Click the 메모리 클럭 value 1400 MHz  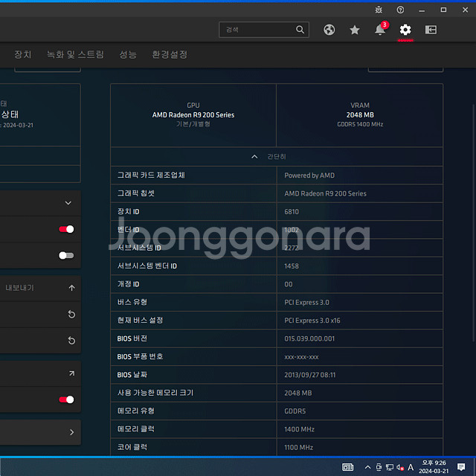pos(299,429)
